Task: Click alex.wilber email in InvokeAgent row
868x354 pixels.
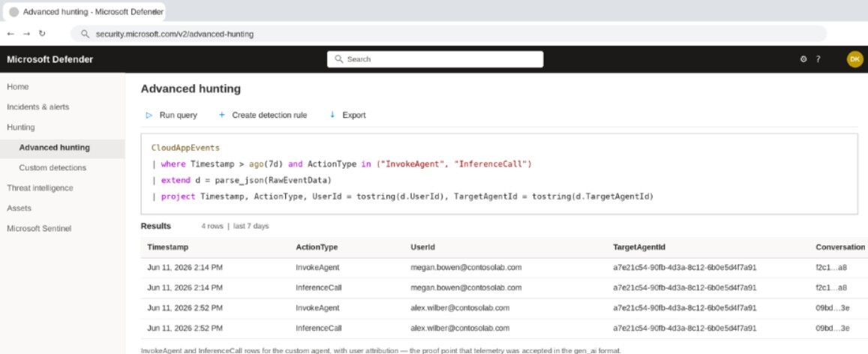Action: (x=459, y=308)
